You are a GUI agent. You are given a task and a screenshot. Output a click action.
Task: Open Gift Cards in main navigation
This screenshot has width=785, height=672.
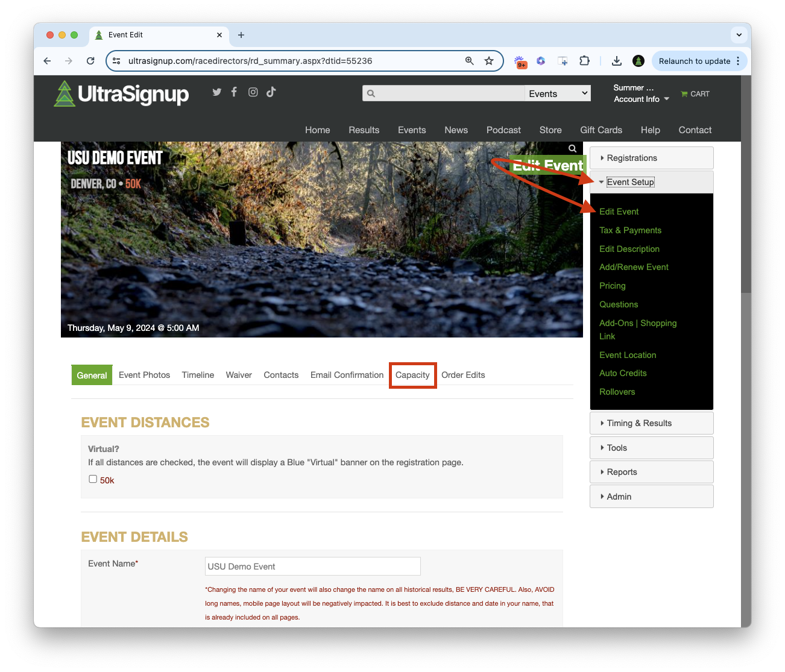click(x=601, y=130)
